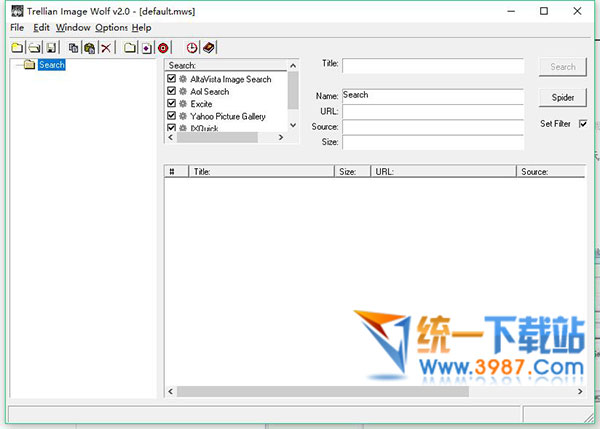
Task: Click the engine list vertical scrollbar thumb
Action: [x=293, y=90]
